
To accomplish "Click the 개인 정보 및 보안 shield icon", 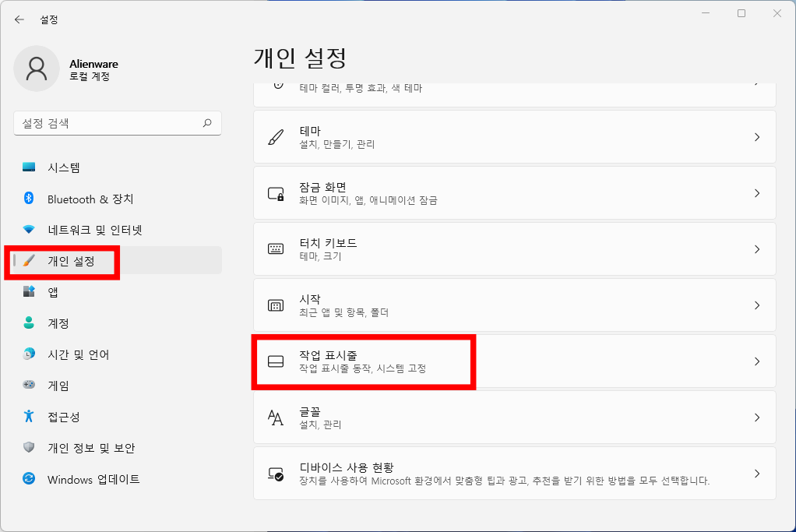I will 29,447.
